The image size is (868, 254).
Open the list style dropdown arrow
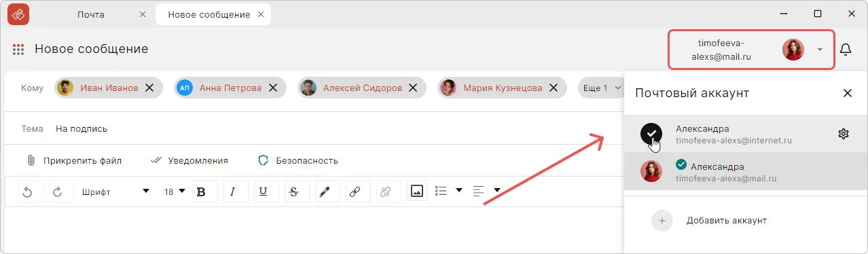click(x=458, y=191)
